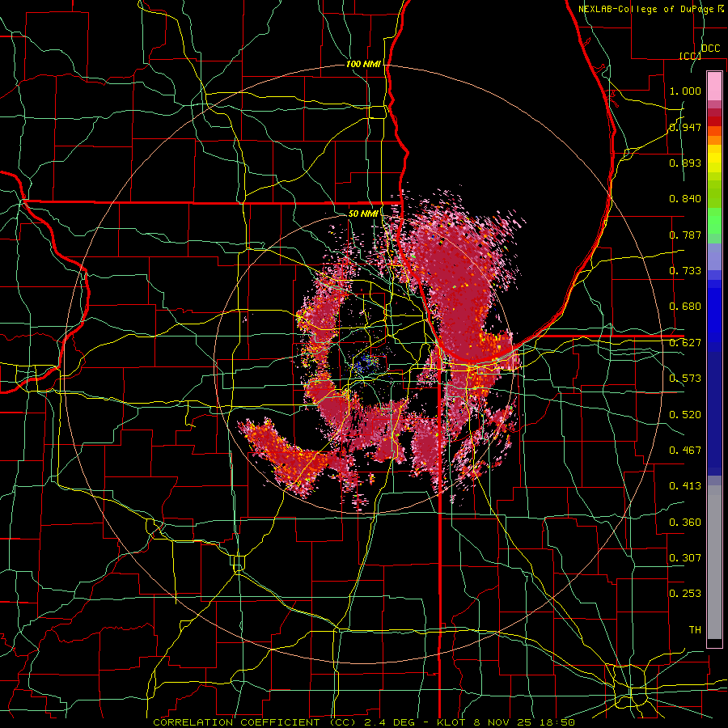Click the 50 NMI range ring label
The image size is (728, 728).
click(x=363, y=214)
